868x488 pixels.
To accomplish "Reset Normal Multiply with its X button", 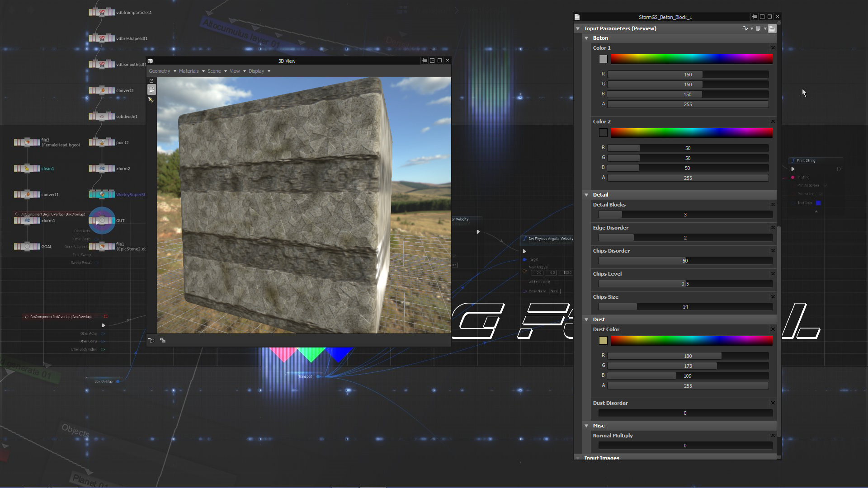I will point(773,436).
